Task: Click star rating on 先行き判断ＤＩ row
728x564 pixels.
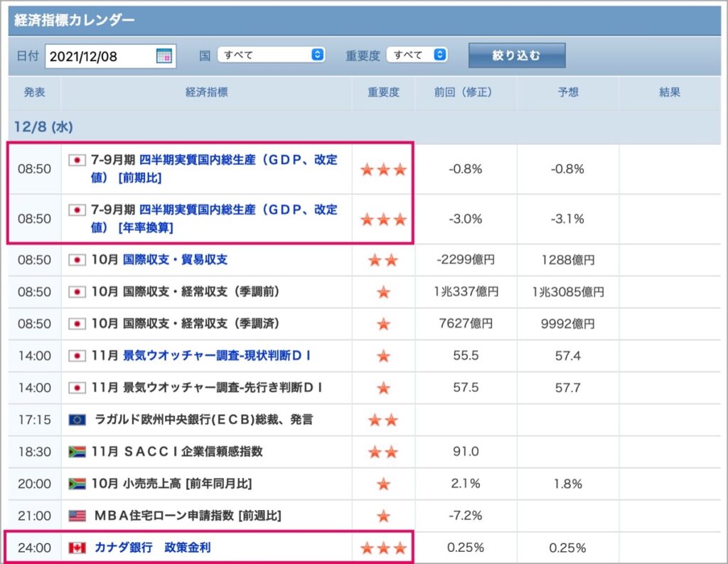Action: click(383, 388)
